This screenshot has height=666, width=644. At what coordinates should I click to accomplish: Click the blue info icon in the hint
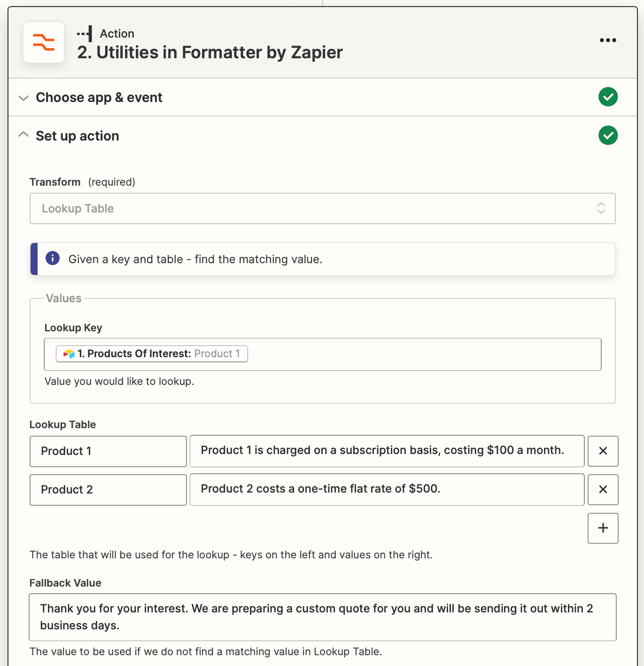(x=53, y=259)
